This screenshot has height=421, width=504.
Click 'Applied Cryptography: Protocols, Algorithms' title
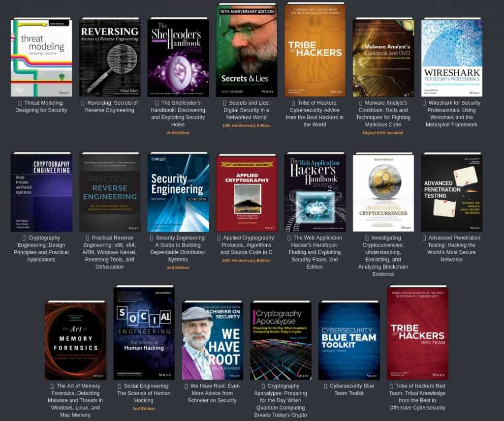point(247,245)
